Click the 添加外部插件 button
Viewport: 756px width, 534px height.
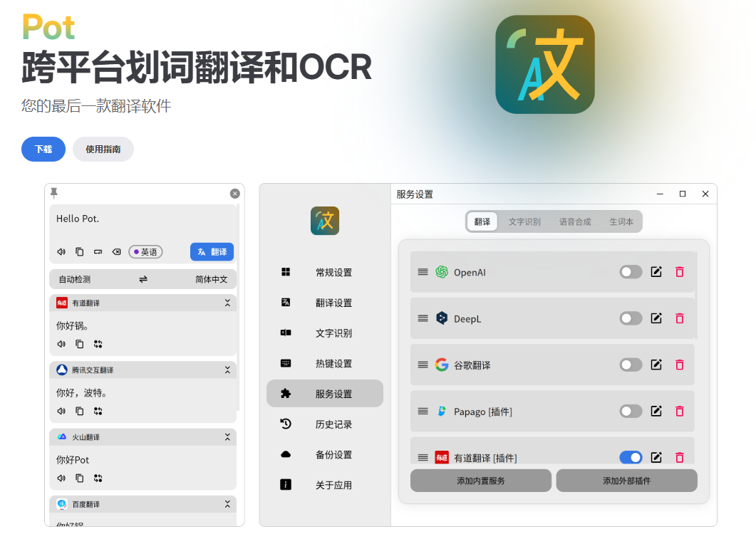click(x=627, y=481)
